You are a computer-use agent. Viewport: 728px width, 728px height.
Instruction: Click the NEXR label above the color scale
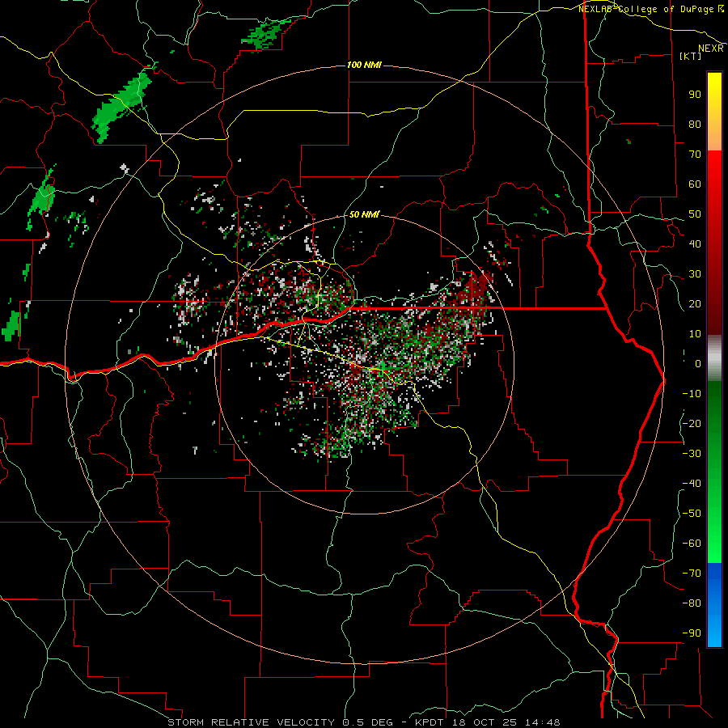click(711, 49)
